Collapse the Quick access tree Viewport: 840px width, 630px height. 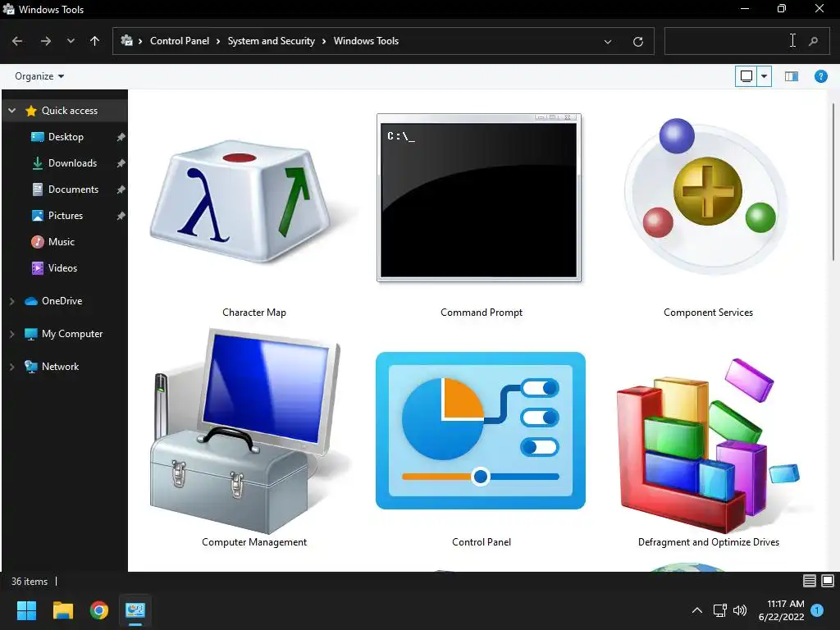pyautogui.click(x=11, y=111)
